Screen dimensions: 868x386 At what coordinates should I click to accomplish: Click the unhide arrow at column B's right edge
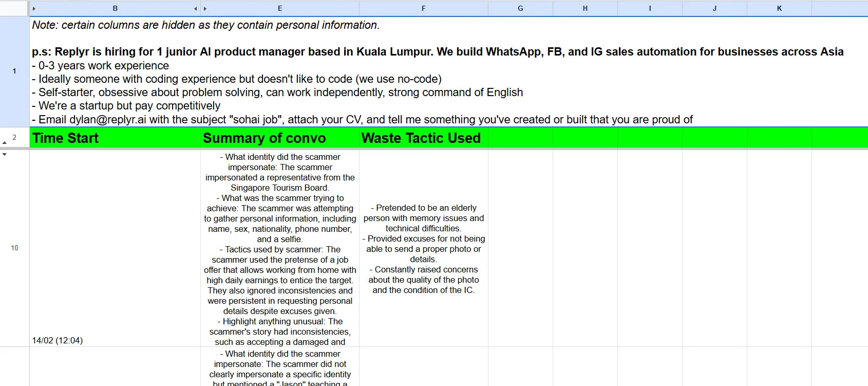pos(195,9)
